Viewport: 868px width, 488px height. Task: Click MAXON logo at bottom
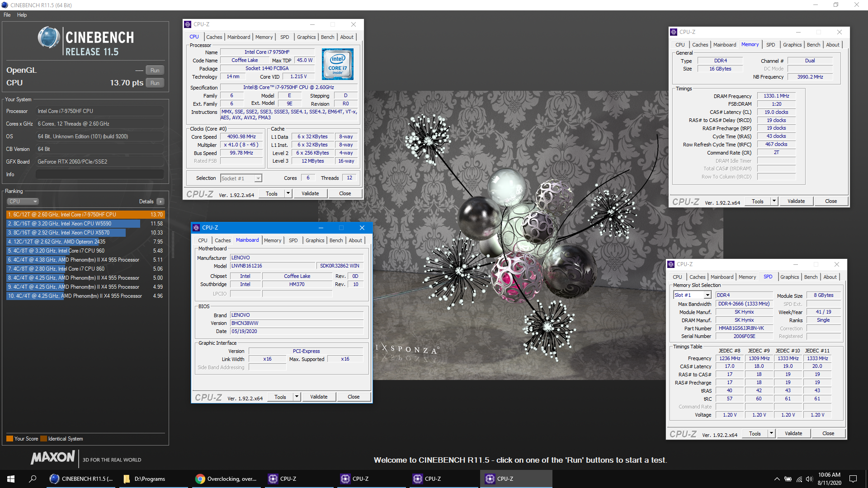53,458
